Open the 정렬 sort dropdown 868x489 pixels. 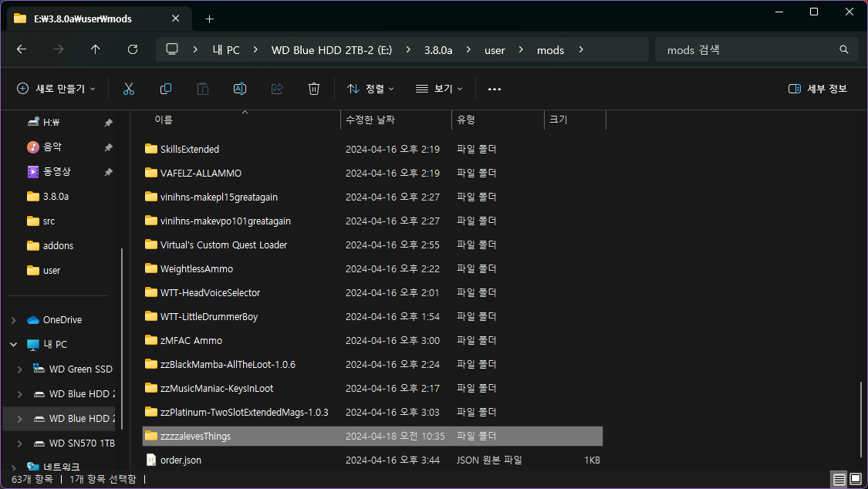click(x=370, y=89)
